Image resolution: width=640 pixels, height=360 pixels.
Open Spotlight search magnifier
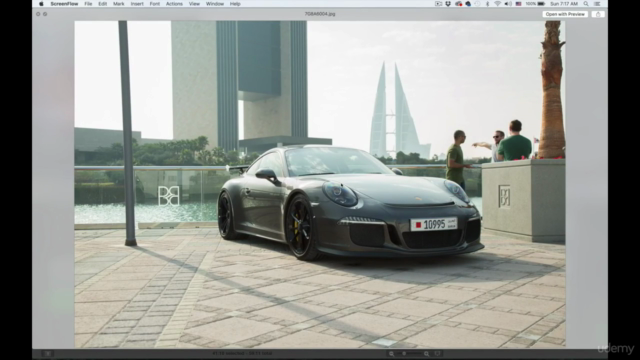586,4
